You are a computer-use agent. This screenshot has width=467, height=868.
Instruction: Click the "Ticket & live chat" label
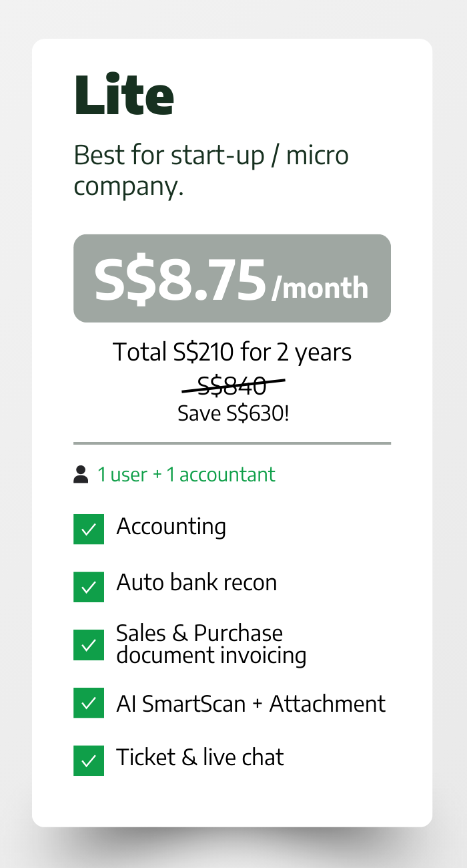(x=199, y=757)
